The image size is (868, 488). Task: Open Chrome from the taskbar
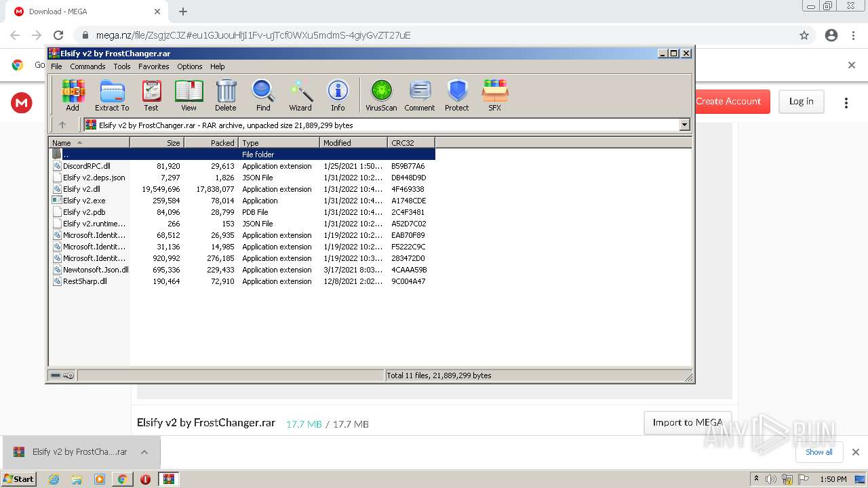tap(122, 479)
